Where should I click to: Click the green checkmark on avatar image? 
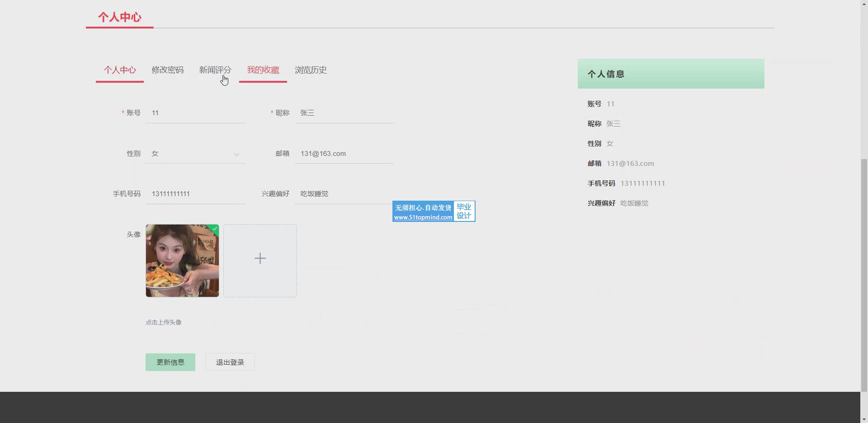215,229
